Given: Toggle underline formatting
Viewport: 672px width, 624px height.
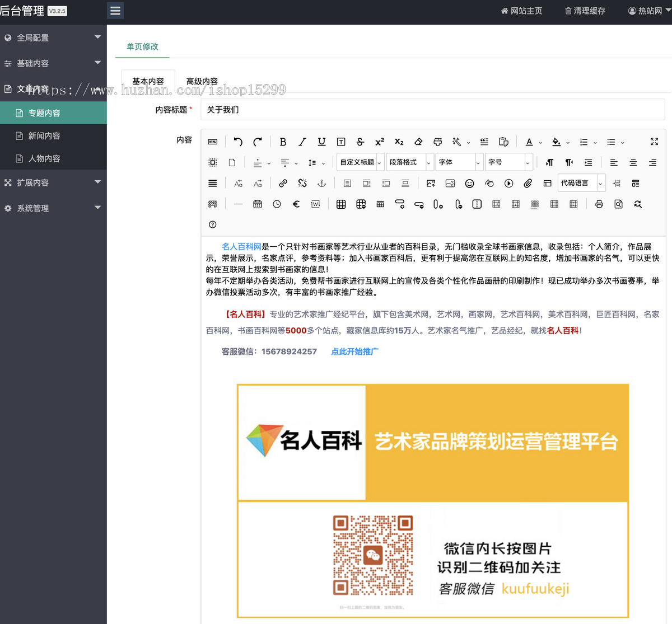Looking at the screenshot, I should 321,142.
